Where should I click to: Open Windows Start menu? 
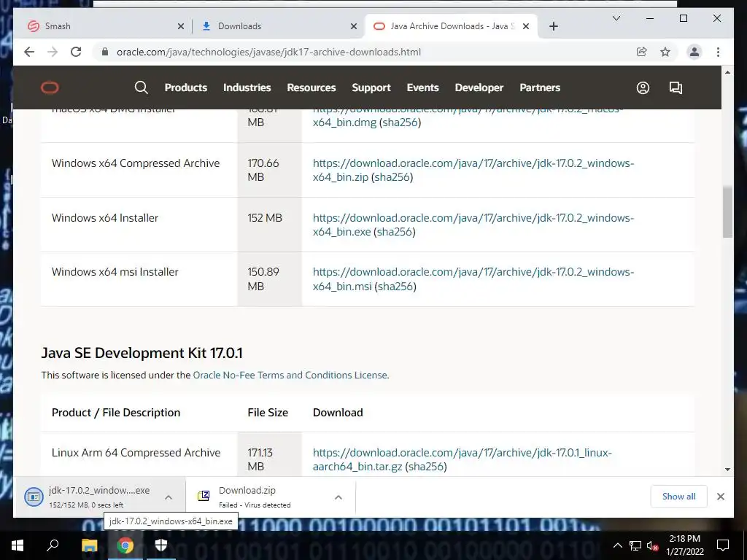18,545
